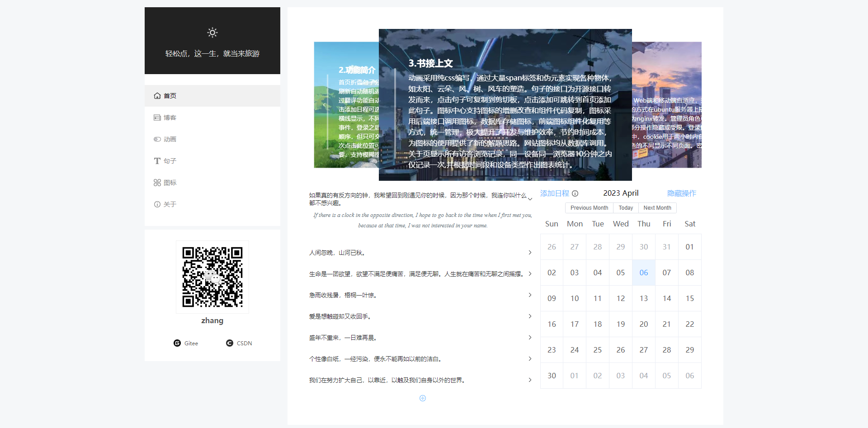868x428 pixels.
Task: Click the 隐藏操作 hide actions link
Action: [x=682, y=193]
